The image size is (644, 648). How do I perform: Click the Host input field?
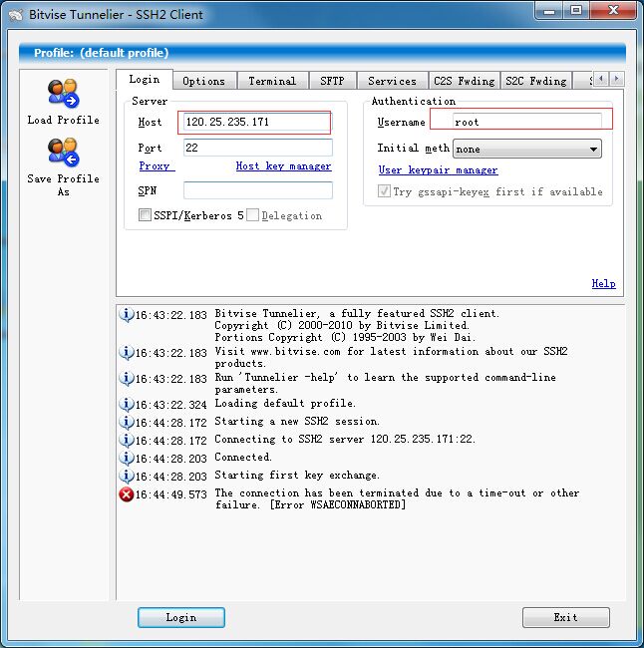point(257,122)
